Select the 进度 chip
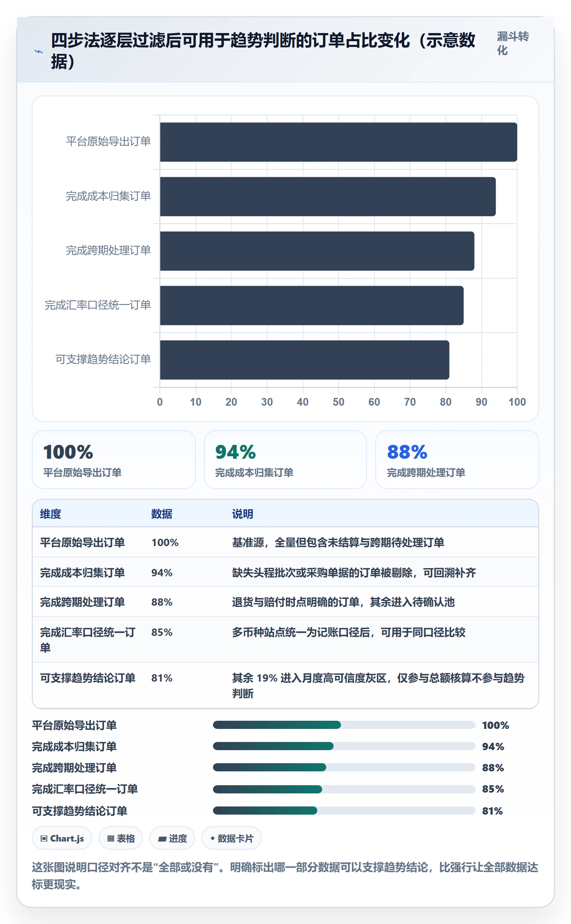Screen dimensions: 571x924 coord(172,838)
